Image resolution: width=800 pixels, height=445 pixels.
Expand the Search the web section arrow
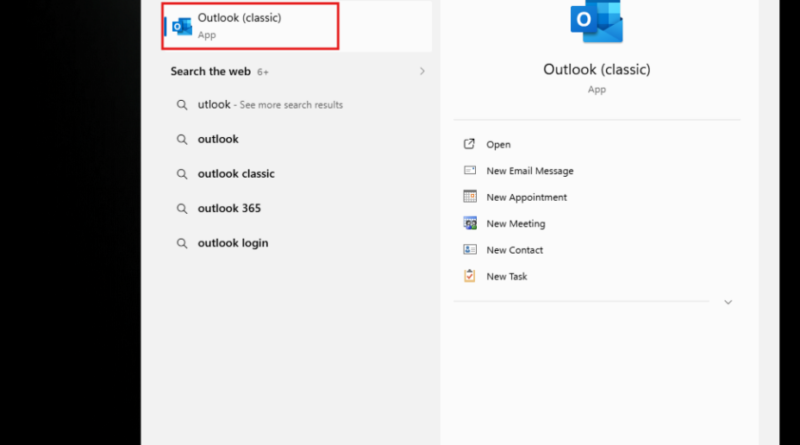click(x=422, y=71)
